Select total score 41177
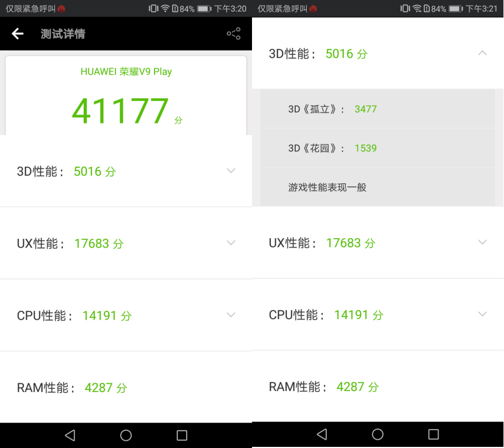The width and height of the screenshot is (504, 448). tap(121, 111)
